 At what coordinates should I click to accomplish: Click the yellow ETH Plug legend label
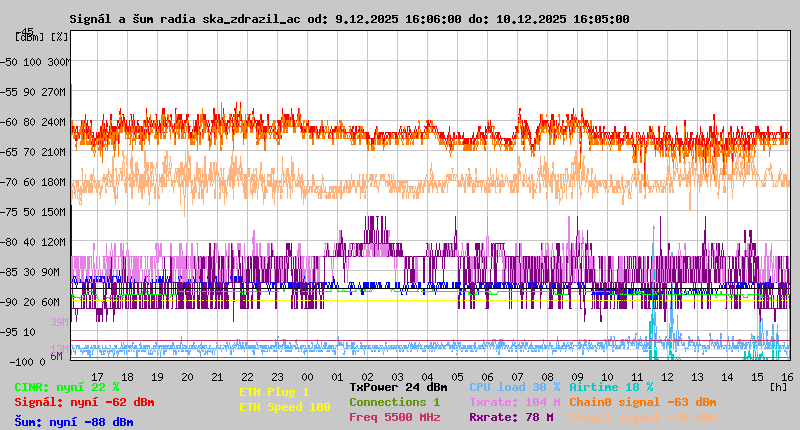(274, 392)
